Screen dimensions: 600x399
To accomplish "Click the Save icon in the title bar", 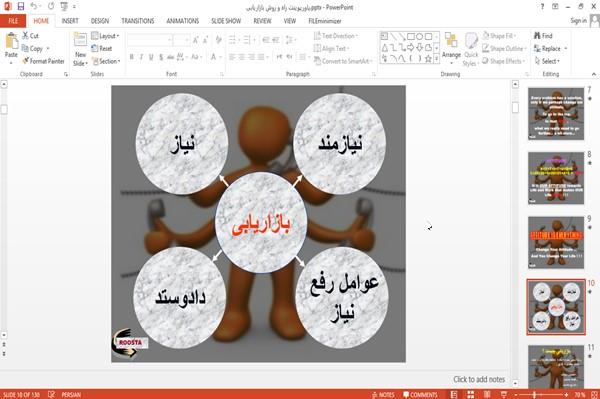I will click(x=21, y=6).
